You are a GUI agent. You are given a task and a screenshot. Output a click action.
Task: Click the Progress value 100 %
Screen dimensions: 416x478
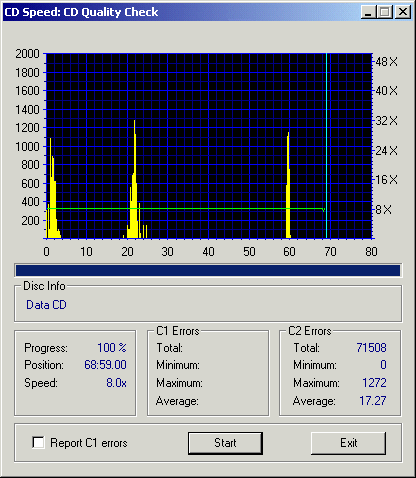coord(112,348)
